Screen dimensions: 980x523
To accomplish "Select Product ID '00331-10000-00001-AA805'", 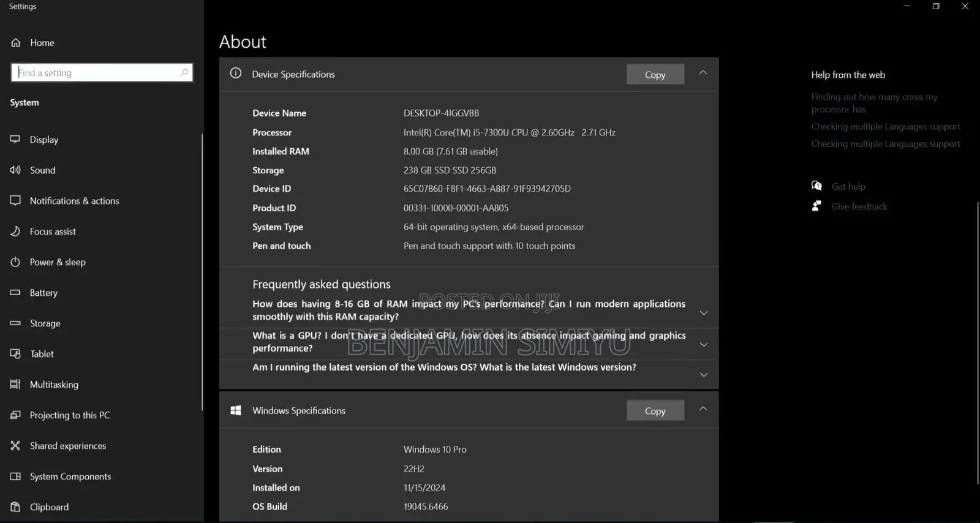I will (x=456, y=208).
